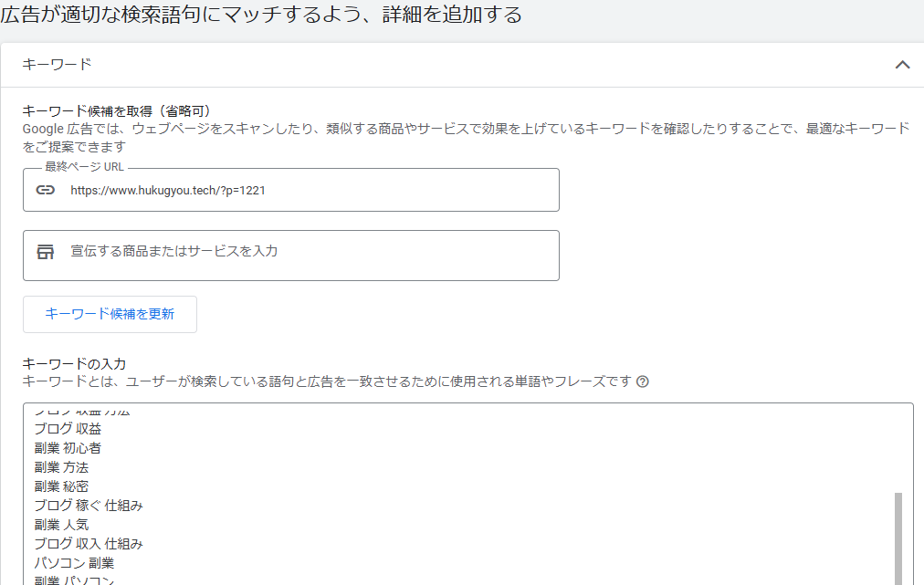The image size is (924, 585).
Task: Click the hukugyou.tech URL text
Action: pyautogui.click(x=167, y=191)
